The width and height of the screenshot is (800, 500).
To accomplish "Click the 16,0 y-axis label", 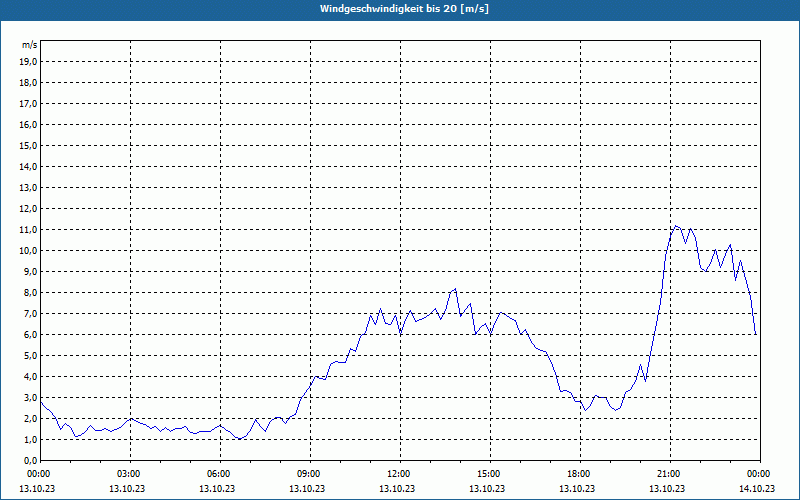I will [28, 124].
